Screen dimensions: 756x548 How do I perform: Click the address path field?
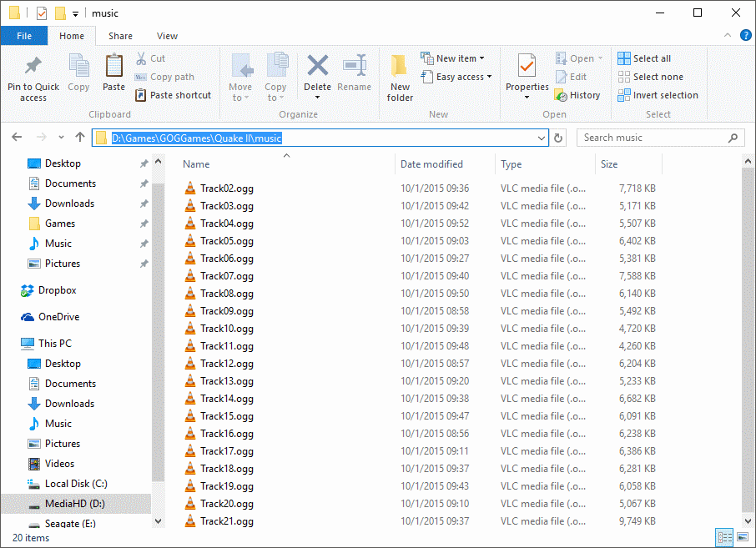pyautogui.click(x=320, y=138)
